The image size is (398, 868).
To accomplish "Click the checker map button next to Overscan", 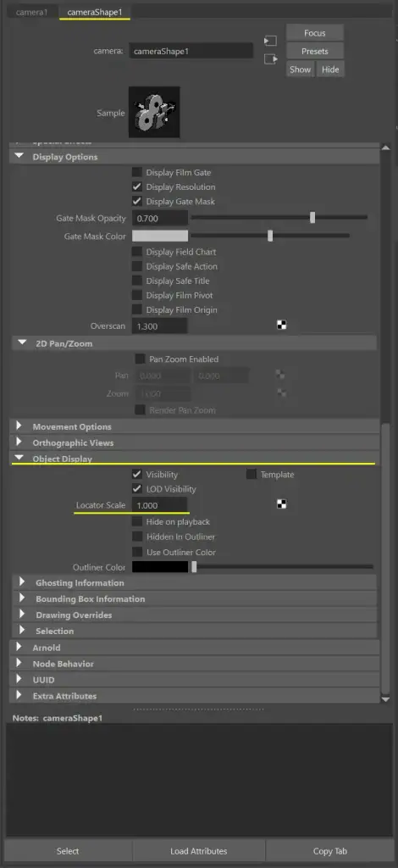I will point(282,325).
